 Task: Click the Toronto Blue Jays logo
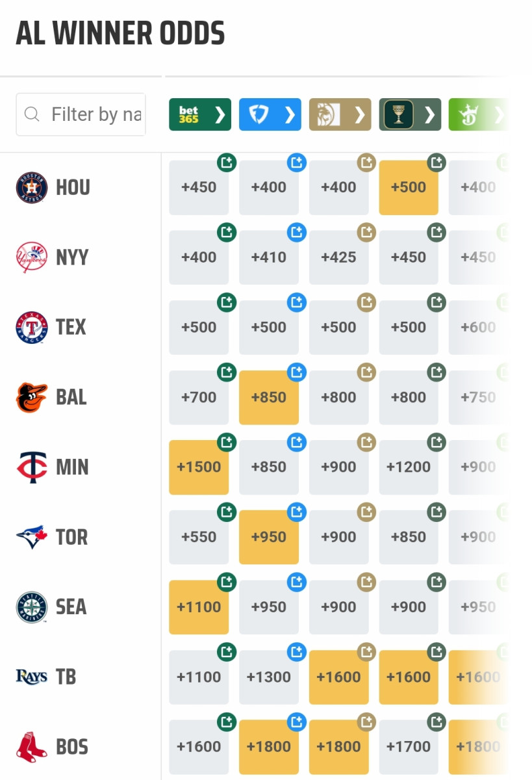tap(31, 537)
